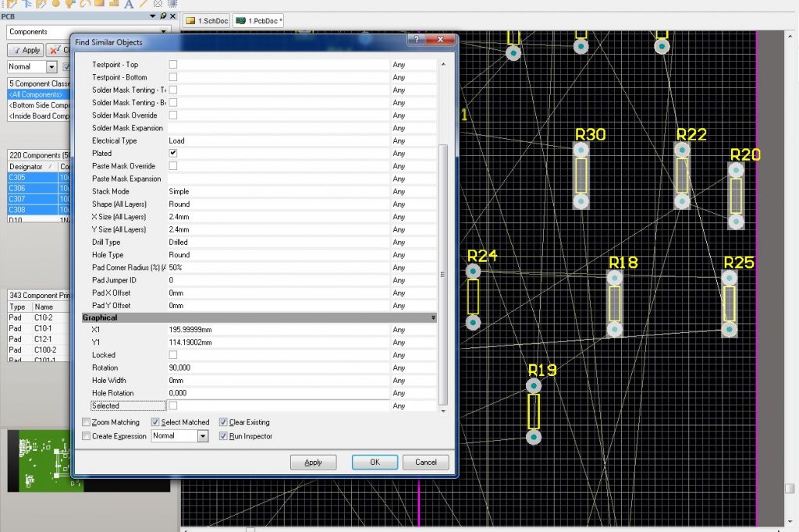799x532 pixels.
Task: Click the help question mark in dialog title
Action: tap(417, 39)
